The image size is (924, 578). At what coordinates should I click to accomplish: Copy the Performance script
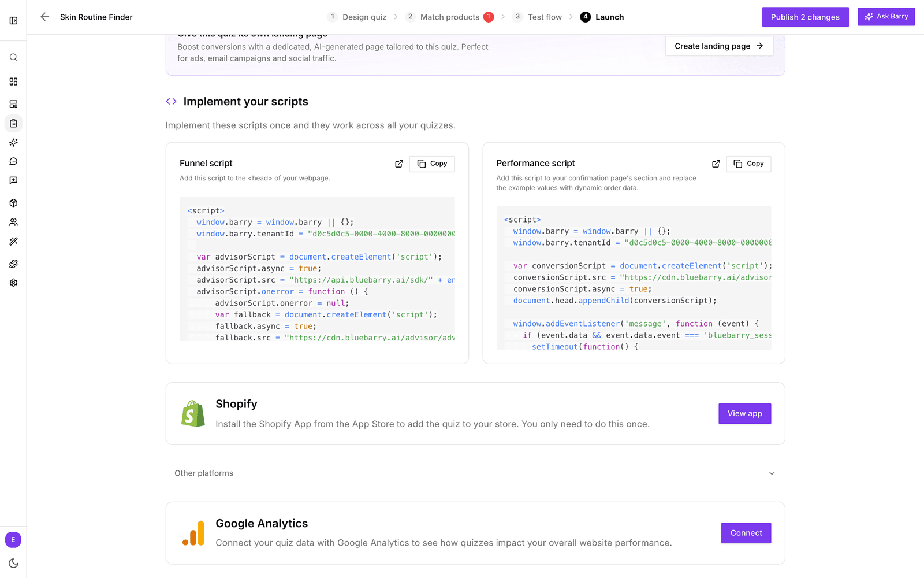(x=748, y=164)
